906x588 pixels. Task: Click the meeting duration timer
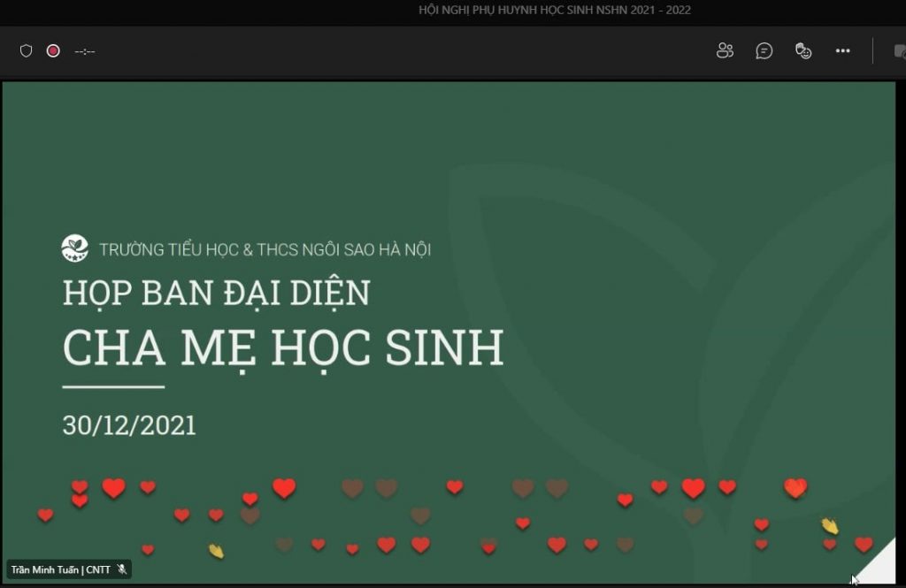[x=84, y=51]
